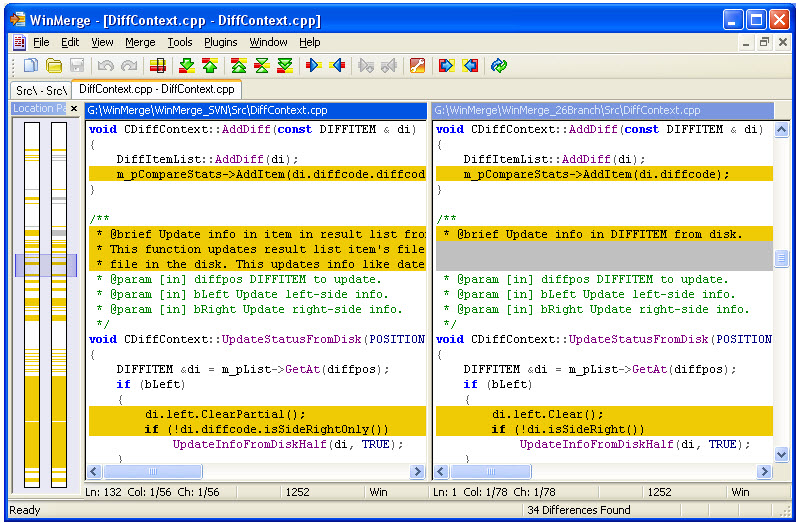Click the Save floppy disk icon
This screenshot has width=796, height=523.
77,66
